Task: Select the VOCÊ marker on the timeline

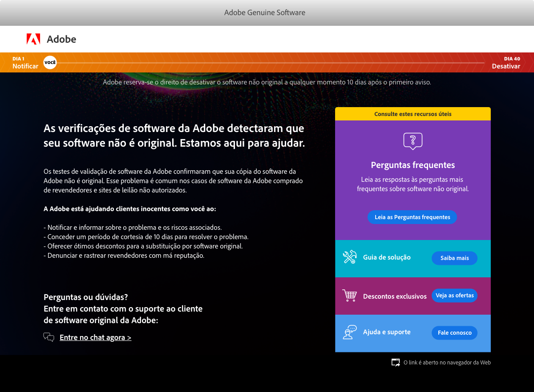Action: 50,62
